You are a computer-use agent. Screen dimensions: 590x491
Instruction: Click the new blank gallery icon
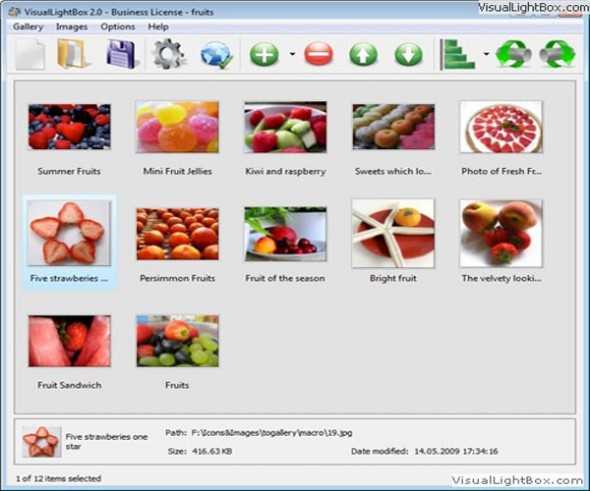(x=30, y=55)
